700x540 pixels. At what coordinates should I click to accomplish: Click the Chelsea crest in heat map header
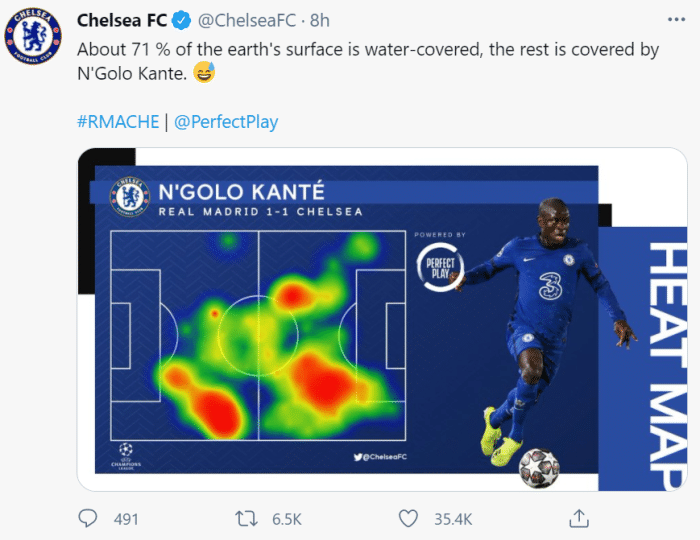[x=130, y=195]
